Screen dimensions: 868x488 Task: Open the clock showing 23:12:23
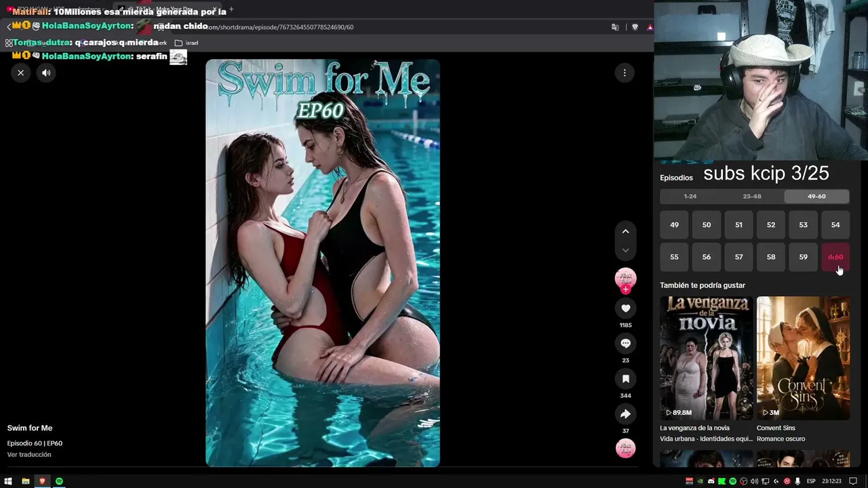(x=831, y=481)
